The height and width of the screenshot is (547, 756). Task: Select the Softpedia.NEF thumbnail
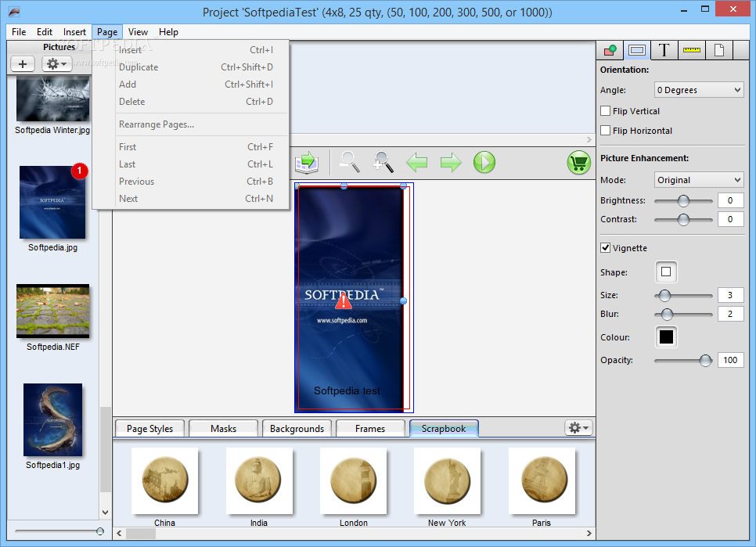click(52, 311)
